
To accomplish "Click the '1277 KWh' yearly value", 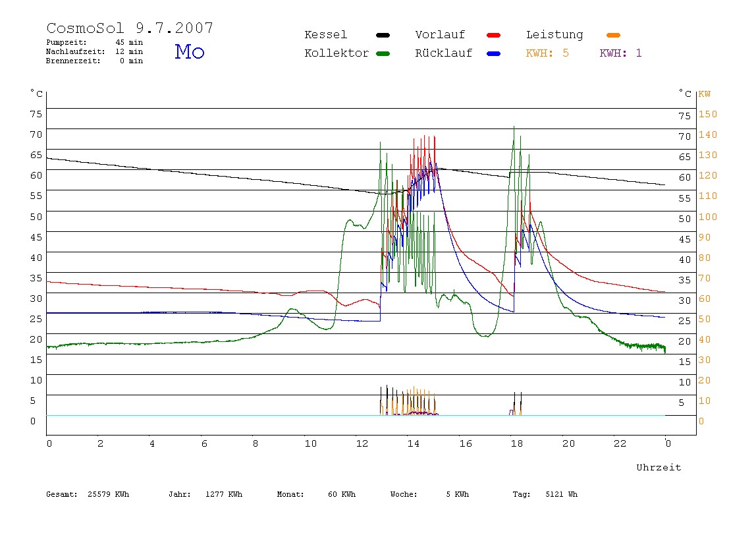I will click(224, 494).
